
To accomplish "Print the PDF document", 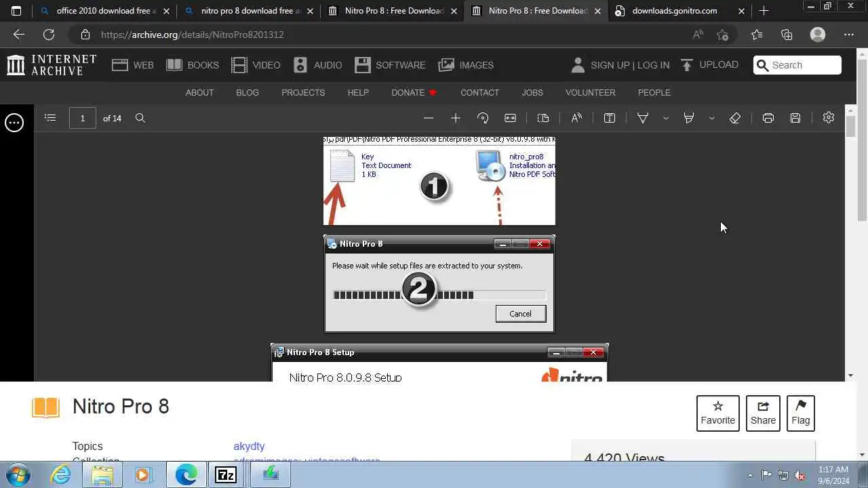I will 768,118.
